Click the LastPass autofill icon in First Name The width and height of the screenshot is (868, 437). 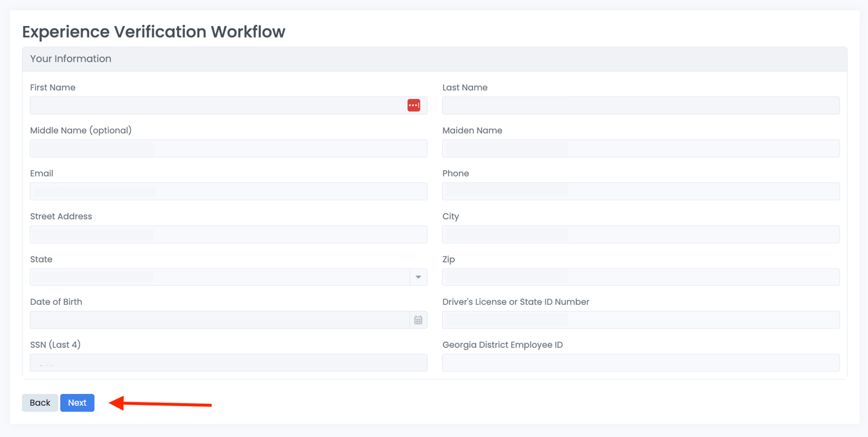tap(413, 105)
